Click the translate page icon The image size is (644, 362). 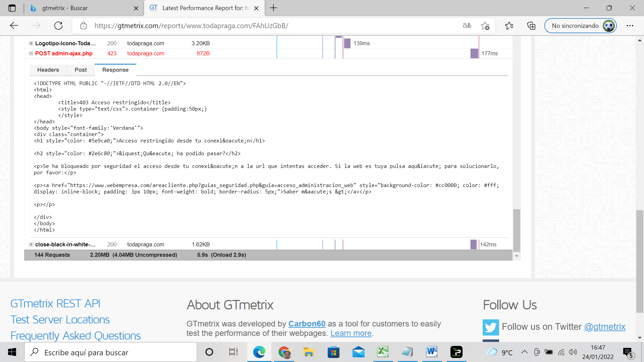click(x=467, y=25)
